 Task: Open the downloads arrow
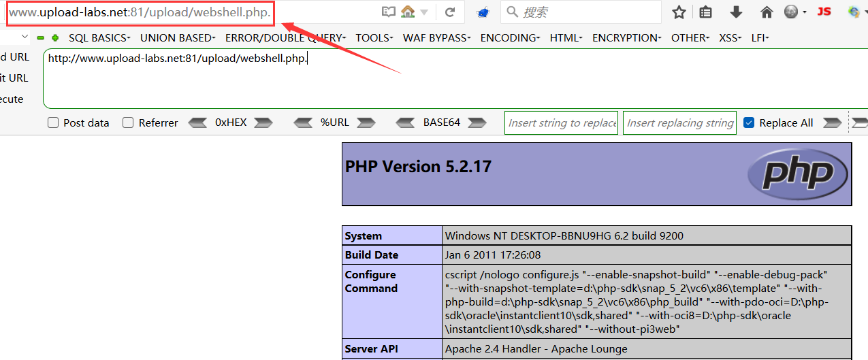(736, 12)
